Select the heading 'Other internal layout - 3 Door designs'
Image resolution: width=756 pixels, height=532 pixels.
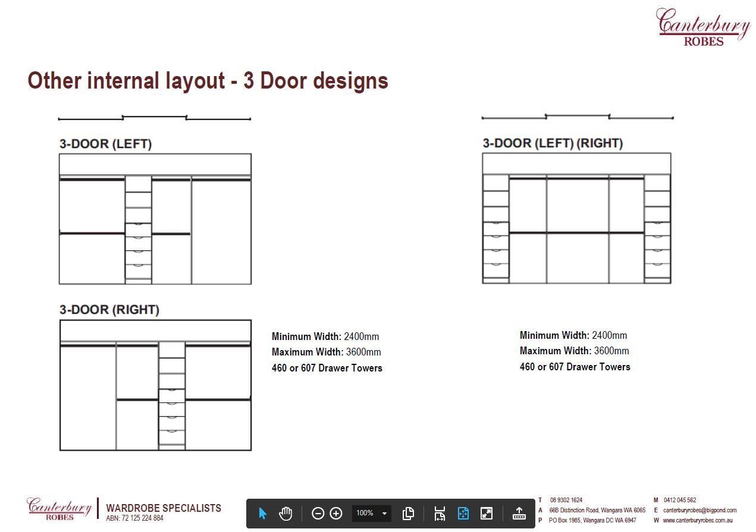(x=208, y=80)
